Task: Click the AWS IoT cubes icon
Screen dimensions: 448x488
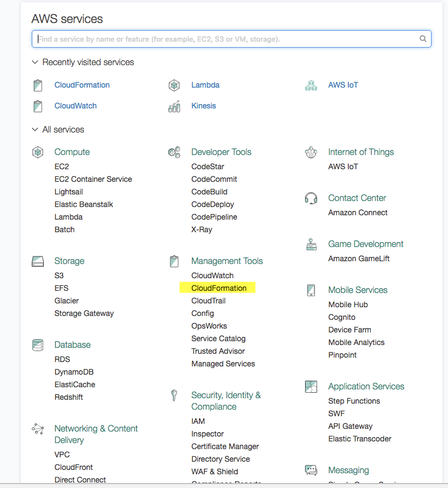Action: click(311, 85)
